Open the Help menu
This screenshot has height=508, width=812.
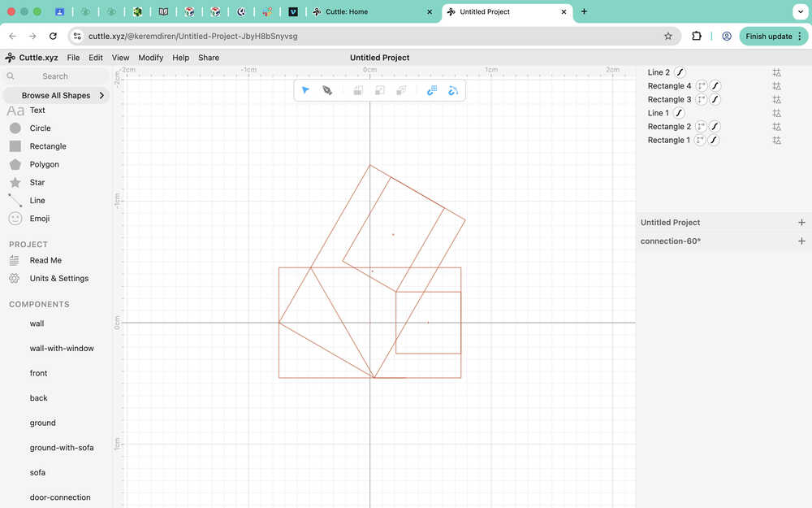click(x=181, y=58)
